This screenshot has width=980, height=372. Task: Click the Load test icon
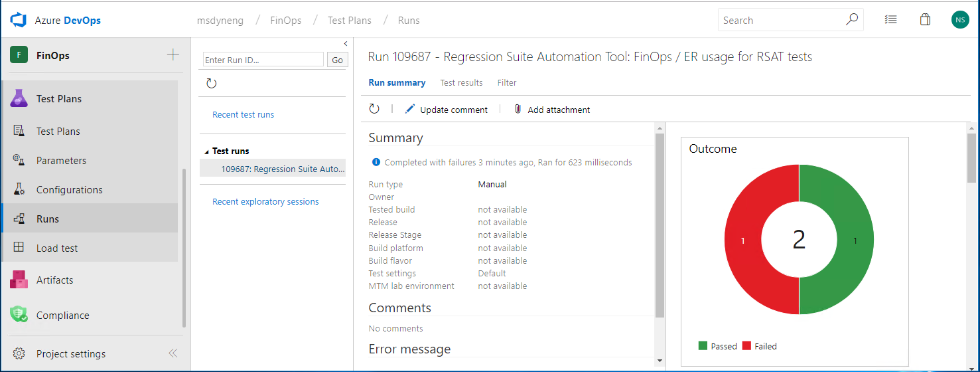pos(19,248)
